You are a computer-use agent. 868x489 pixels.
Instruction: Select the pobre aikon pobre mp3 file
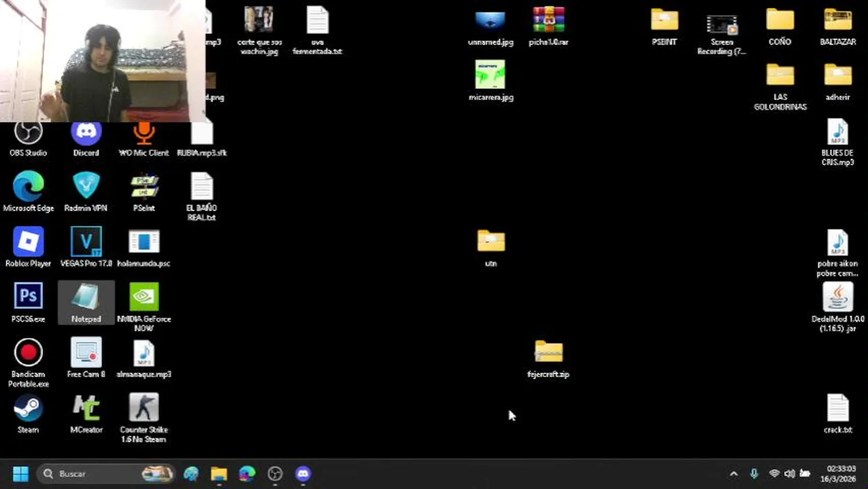[x=837, y=253]
